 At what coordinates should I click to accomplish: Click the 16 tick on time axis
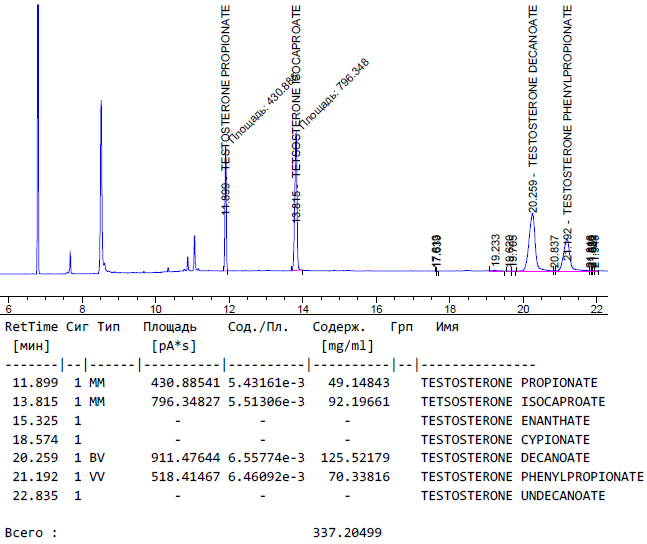tap(376, 309)
